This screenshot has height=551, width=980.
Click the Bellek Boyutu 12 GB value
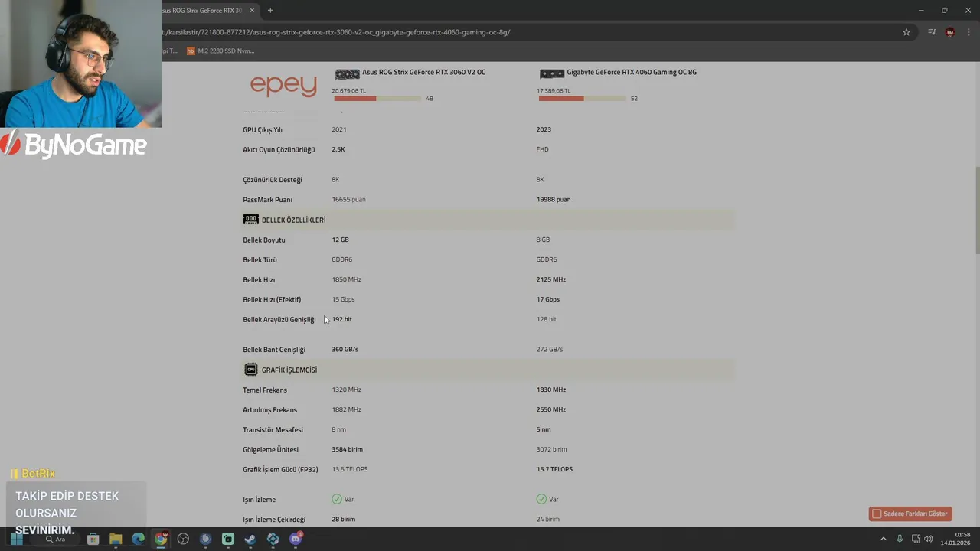(x=340, y=240)
